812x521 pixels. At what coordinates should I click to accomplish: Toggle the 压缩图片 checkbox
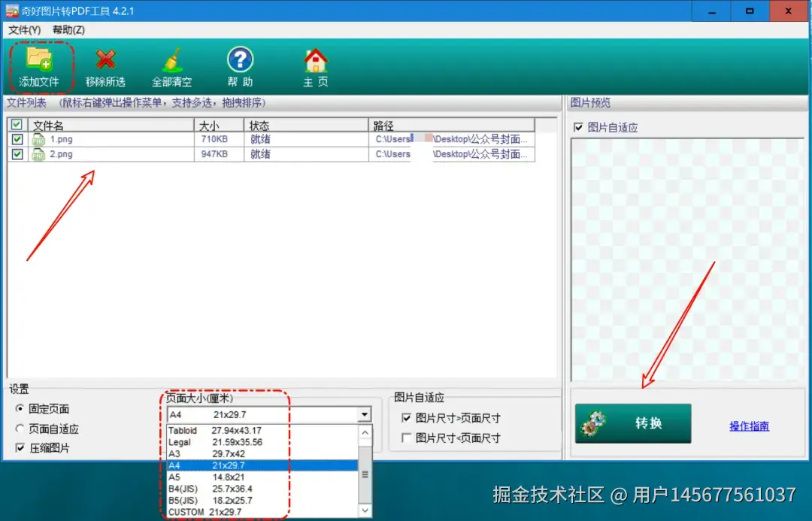pos(20,448)
